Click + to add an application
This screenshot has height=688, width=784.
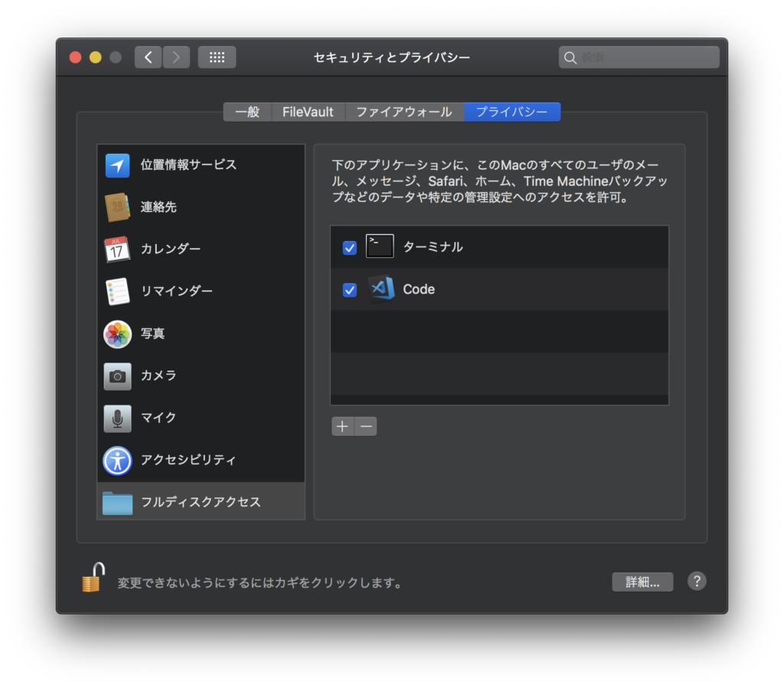point(342,426)
